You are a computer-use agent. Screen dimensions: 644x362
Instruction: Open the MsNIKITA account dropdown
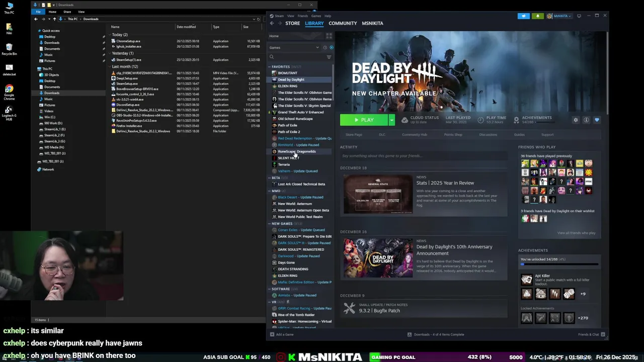pyautogui.click(x=559, y=16)
